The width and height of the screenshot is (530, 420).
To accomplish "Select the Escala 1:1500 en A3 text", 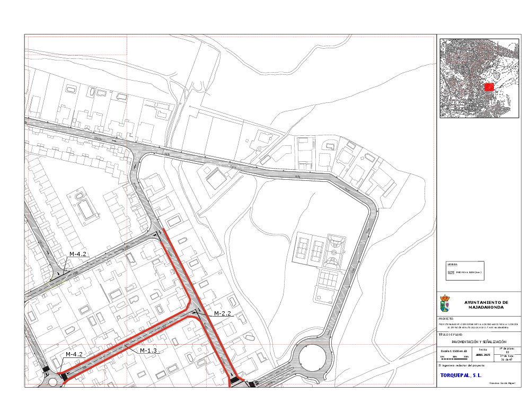I will point(454,351).
